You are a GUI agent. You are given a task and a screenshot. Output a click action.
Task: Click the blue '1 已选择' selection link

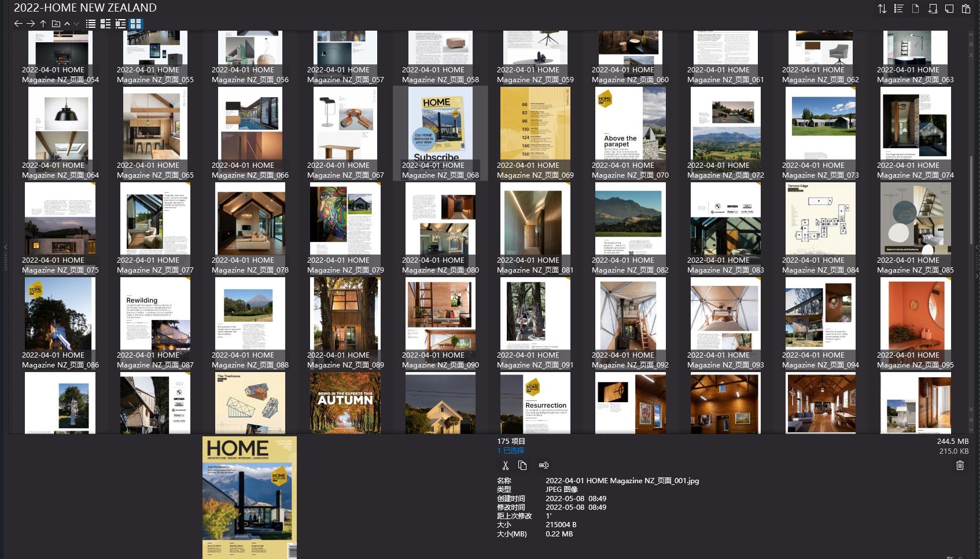pyautogui.click(x=512, y=450)
